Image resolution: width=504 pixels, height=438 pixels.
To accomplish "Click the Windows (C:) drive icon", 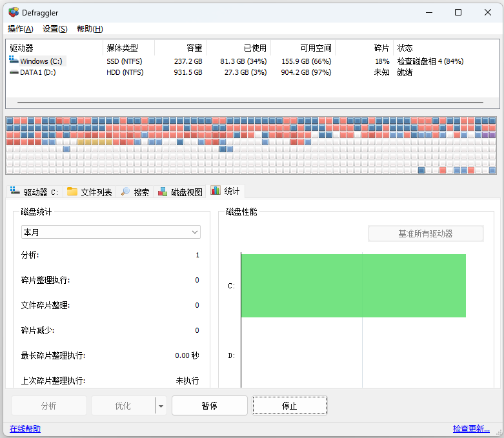I will 14,61.
